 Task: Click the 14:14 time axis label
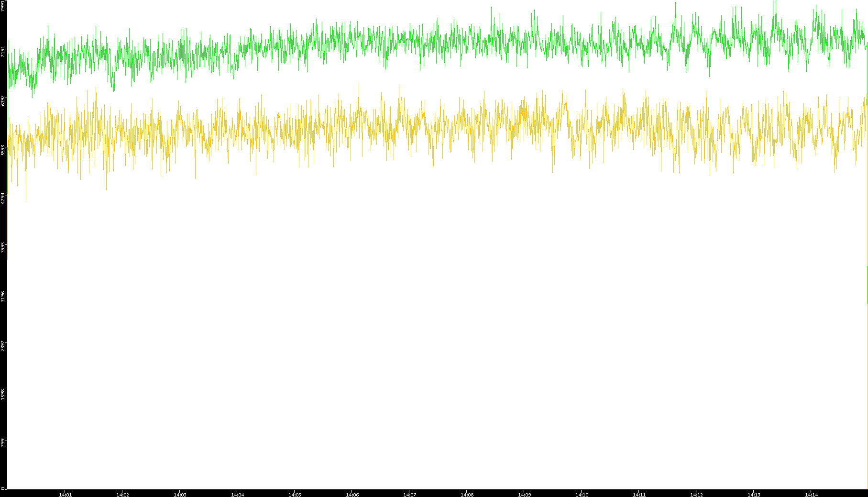[x=811, y=495]
